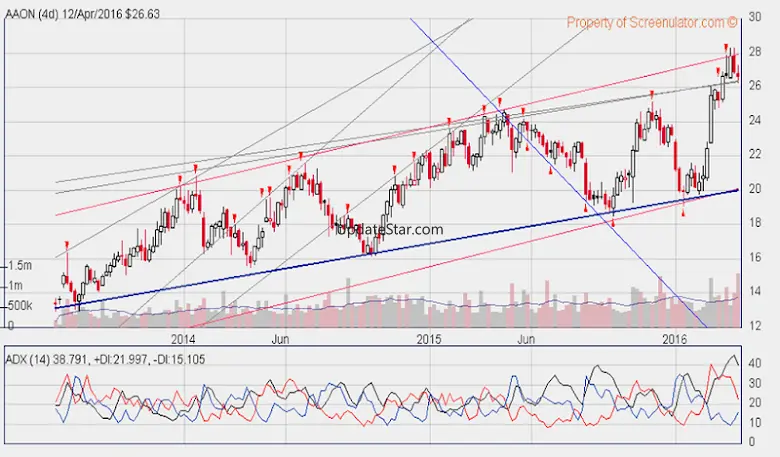Click ADX scale label 30
Image resolution: width=780 pixels, height=457 pixels.
tap(755, 383)
